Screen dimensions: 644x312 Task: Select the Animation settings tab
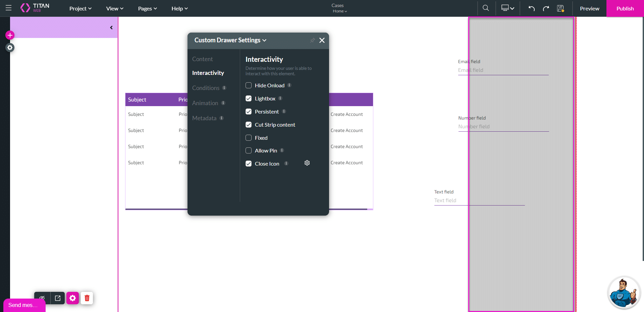205,103
